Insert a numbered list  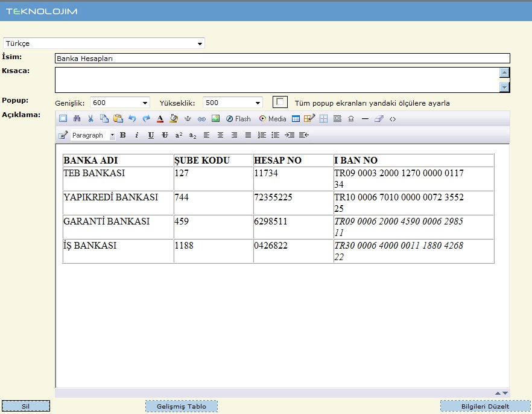[262, 135]
